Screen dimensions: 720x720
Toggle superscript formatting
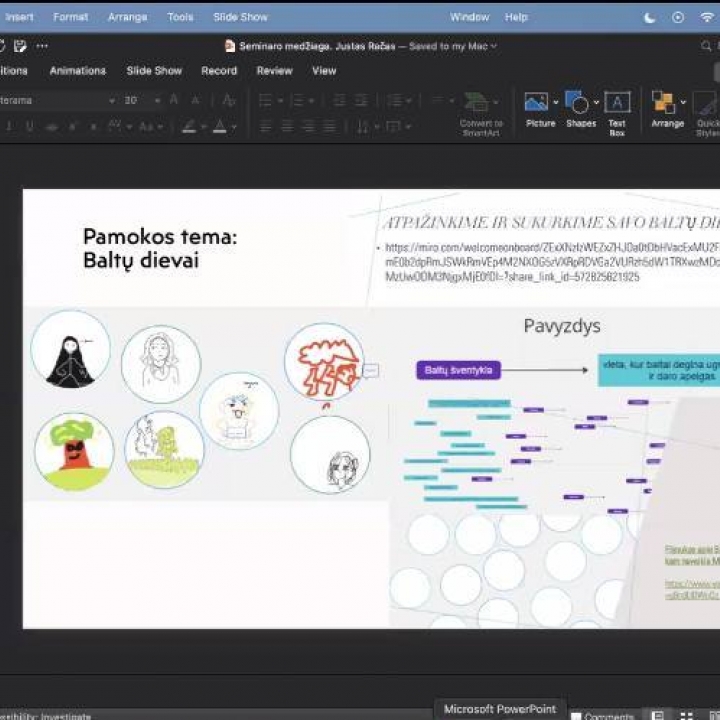coord(72,126)
